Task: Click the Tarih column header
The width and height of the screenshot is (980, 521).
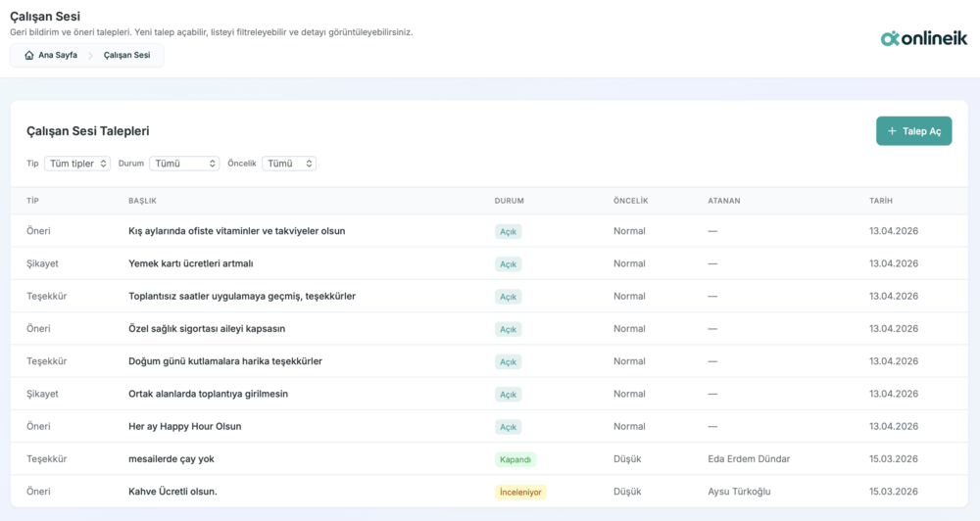Action: pos(880,201)
